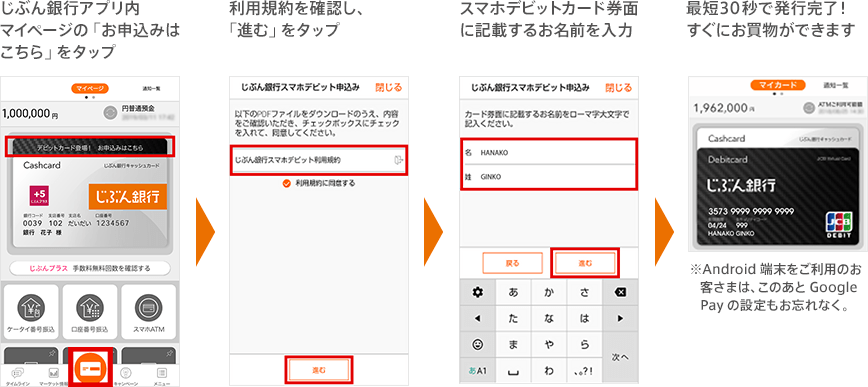Open keyboard settings gear key
The width and height of the screenshot is (868, 387).
tap(477, 292)
